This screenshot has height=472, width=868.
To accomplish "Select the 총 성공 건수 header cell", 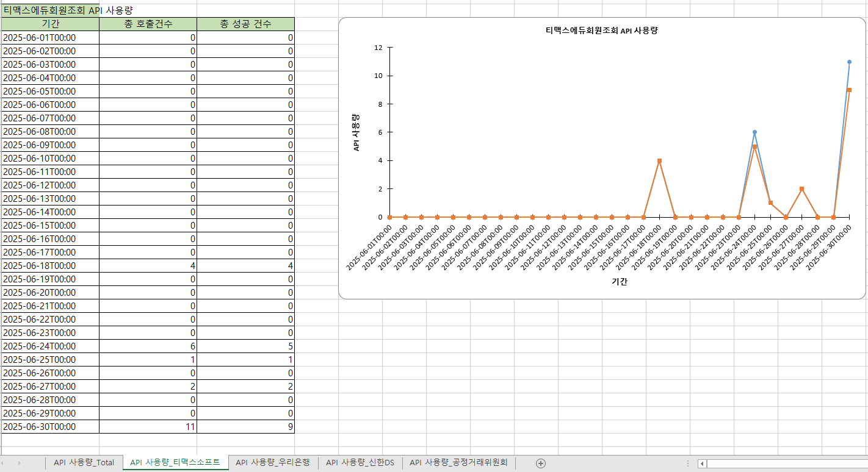I will 245,24.
